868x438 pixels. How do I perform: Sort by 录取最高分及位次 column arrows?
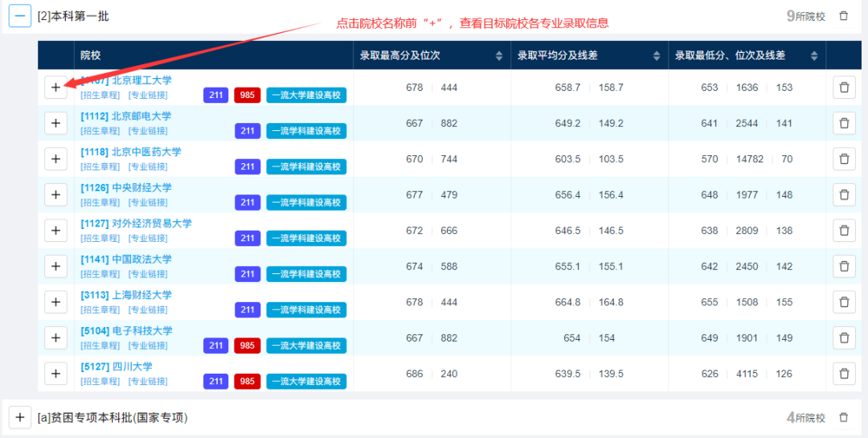[x=499, y=55]
